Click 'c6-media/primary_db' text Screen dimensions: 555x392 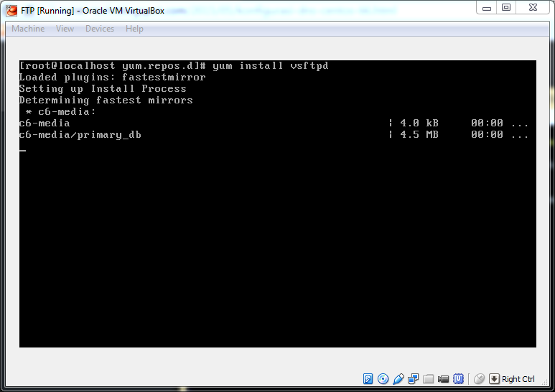click(x=80, y=135)
